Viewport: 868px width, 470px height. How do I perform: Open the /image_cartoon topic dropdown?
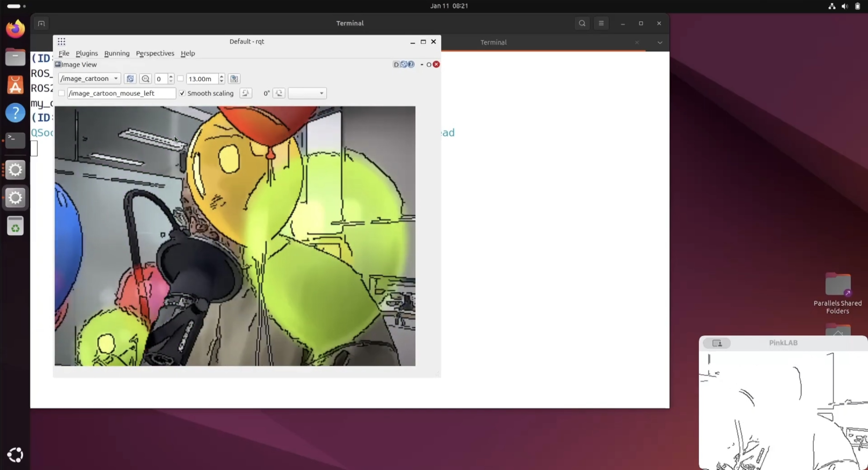[x=89, y=79]
